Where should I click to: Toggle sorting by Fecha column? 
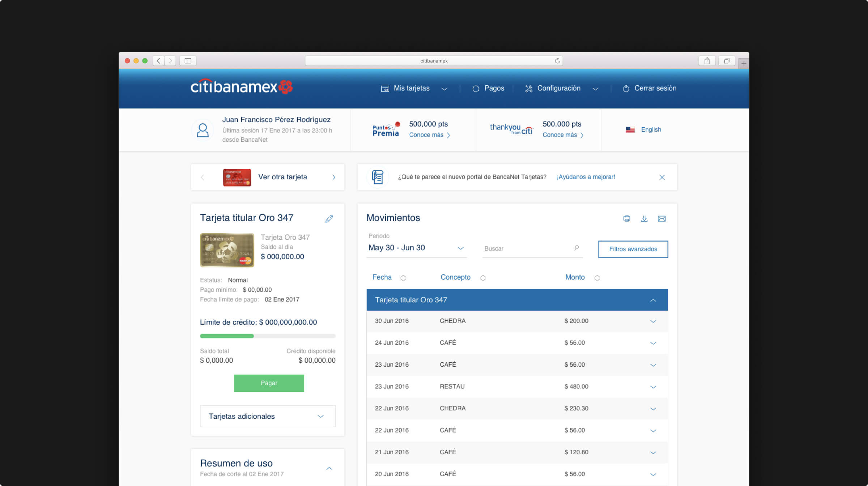[403, 278]
